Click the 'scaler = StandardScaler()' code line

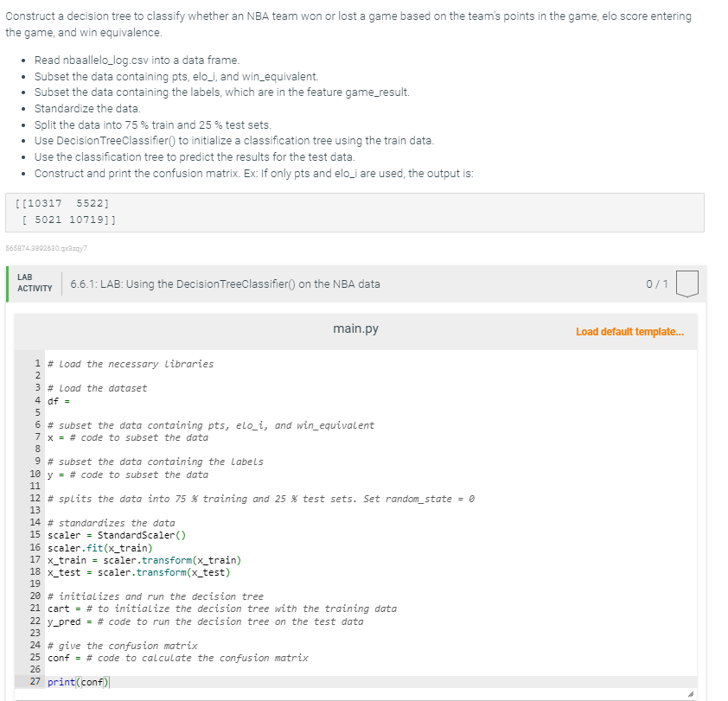pos(117,535)
